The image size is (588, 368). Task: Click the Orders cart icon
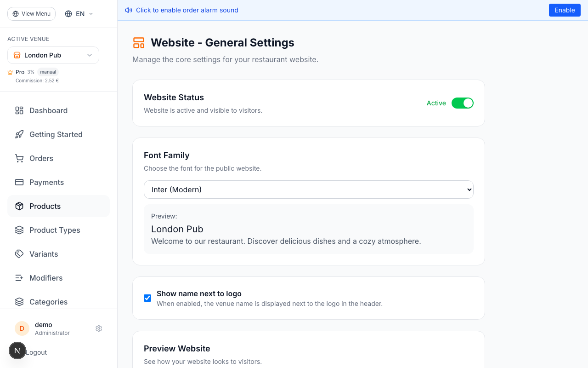click(x=19, y=158)
